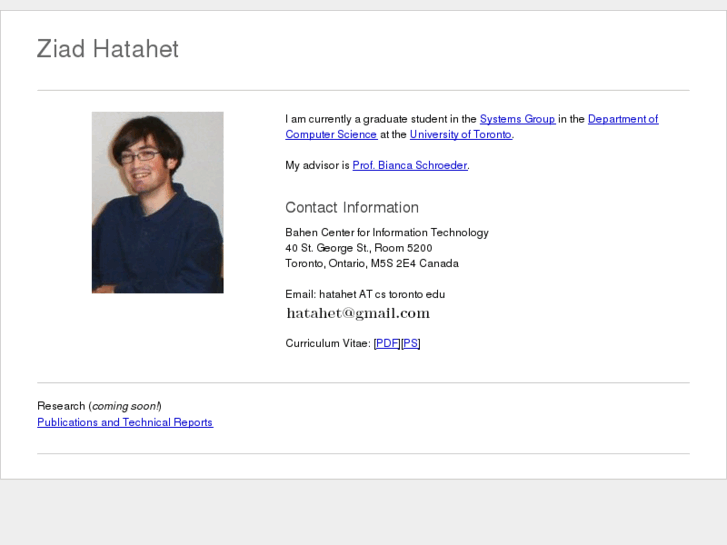Click 'Toronto, Ontario, M5S 2E4 Canada' text
727x545 pixels.
tap(372, 263)
